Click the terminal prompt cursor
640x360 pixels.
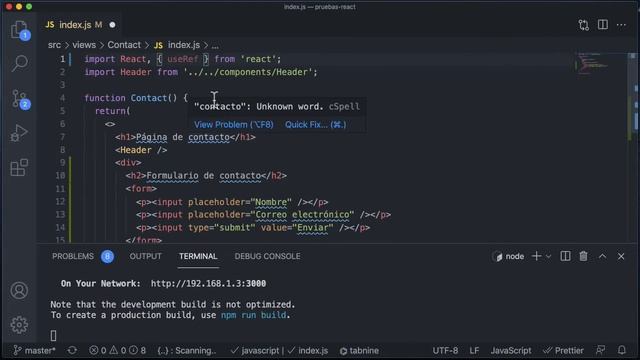53,336
